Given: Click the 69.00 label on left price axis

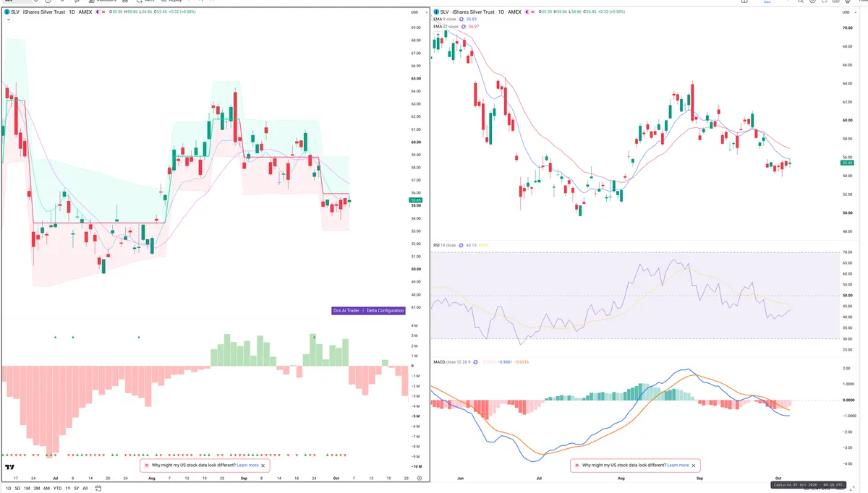Looking at the screenshot, I should tap(415, 27).
